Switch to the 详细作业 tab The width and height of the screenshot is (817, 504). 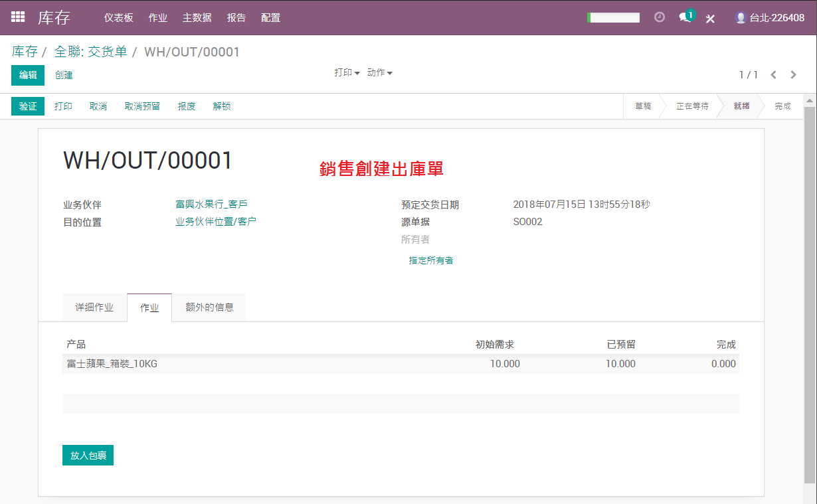click(x=94, y=307)
